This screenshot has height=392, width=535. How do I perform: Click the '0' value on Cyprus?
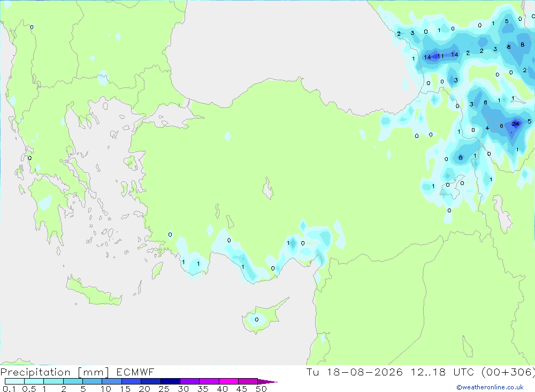(x=257, y=320)
